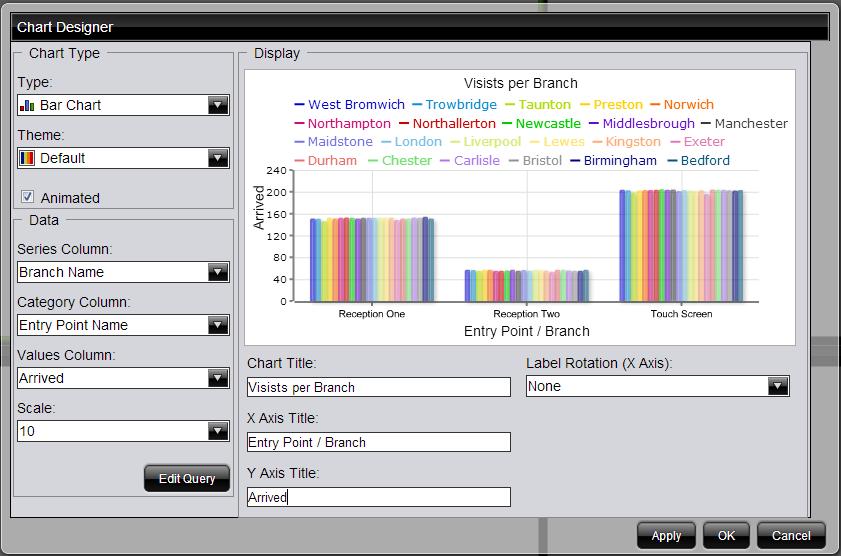Focus the Chart Title input field
Viewport: 841px width, 556px height.
[379, 387]
